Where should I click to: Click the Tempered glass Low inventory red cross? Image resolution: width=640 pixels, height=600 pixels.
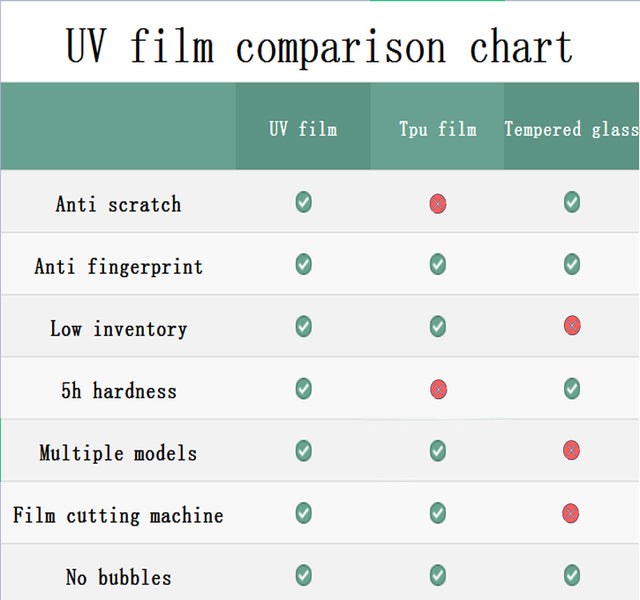pos(572,325)
